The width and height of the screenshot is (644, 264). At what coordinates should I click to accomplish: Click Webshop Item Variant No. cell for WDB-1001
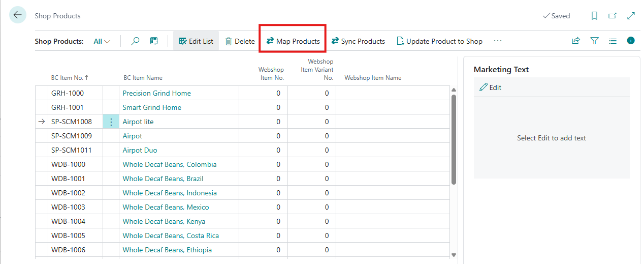(x=312, y=179)
